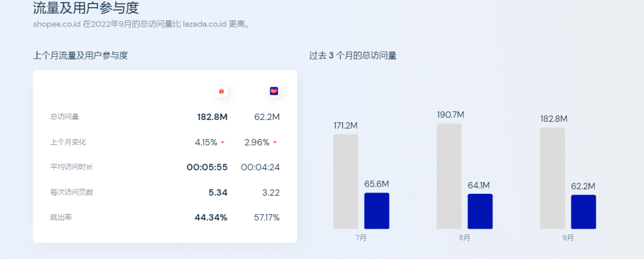Click the row label 上个月变化
The width and height of the screenshot is (644, 259).
coord(68,142)
